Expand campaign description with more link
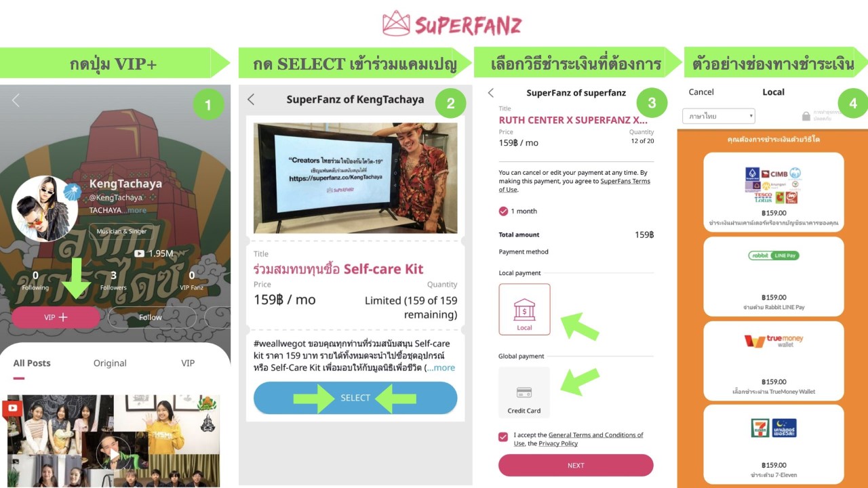The width and height of the screenshot is (868, 488). click(x=441, y=367)
